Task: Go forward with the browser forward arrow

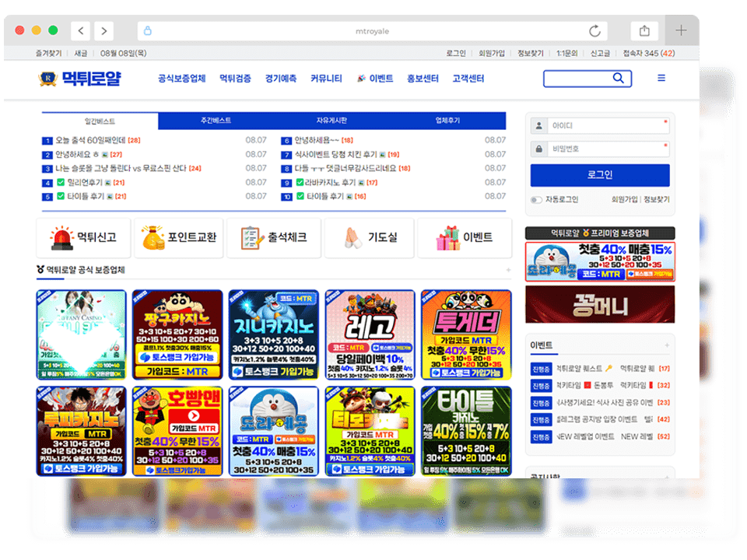Action: [103, 31]
